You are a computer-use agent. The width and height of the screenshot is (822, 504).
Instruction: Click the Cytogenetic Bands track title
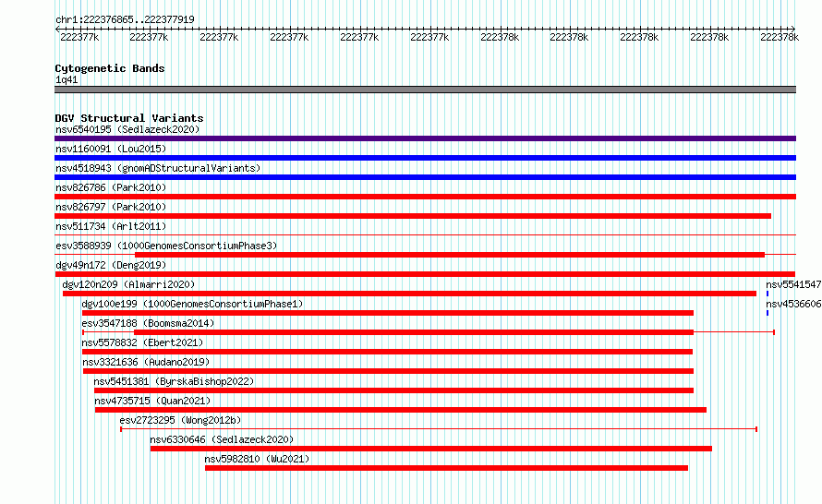(110, 68)
